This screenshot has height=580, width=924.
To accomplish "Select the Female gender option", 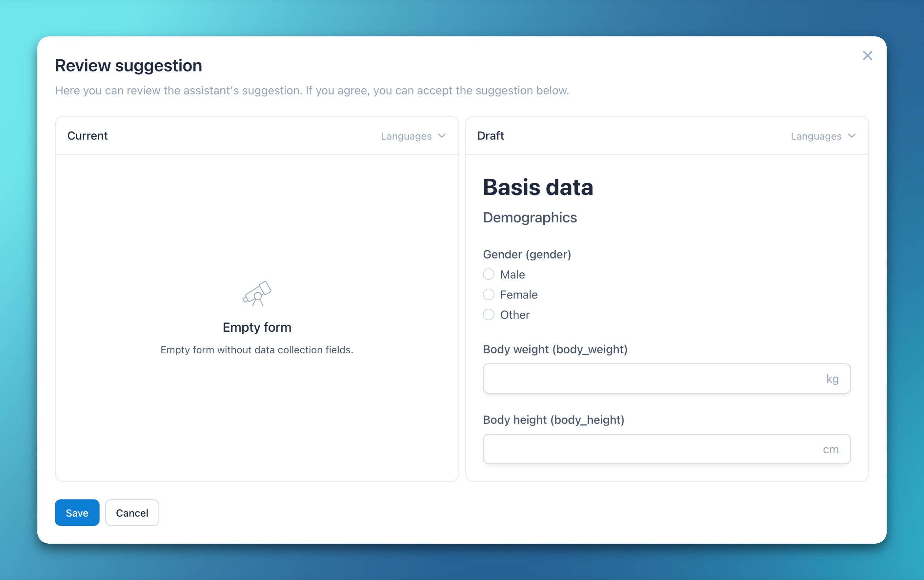I will coord(488,294).
